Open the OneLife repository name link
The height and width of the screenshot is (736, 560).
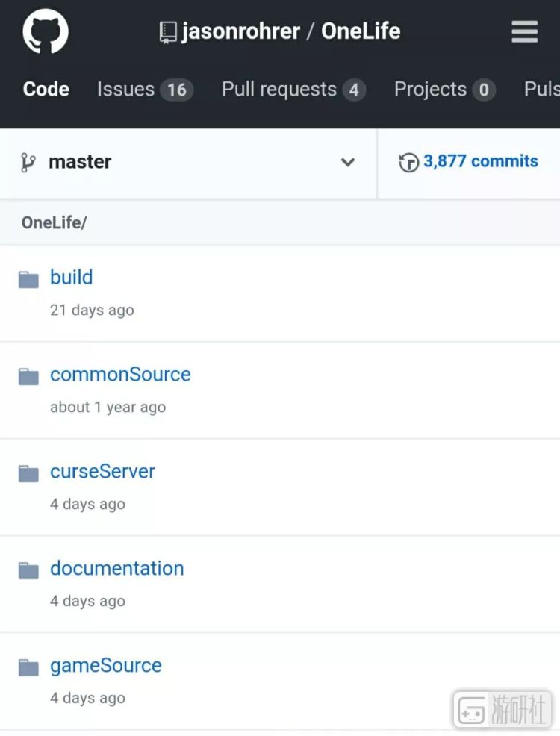coord(361,31)
